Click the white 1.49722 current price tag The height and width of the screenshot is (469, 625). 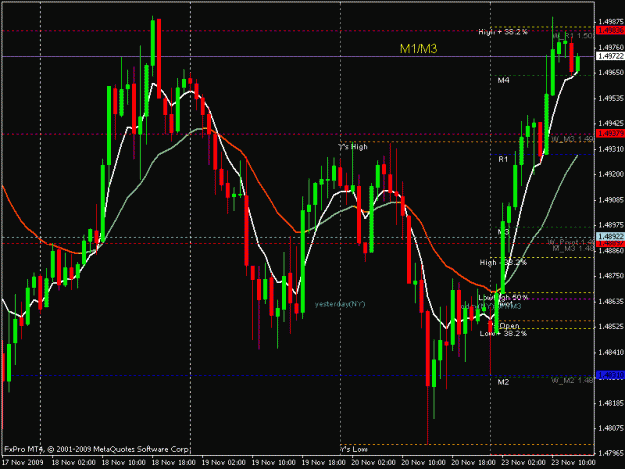[610, 56]
